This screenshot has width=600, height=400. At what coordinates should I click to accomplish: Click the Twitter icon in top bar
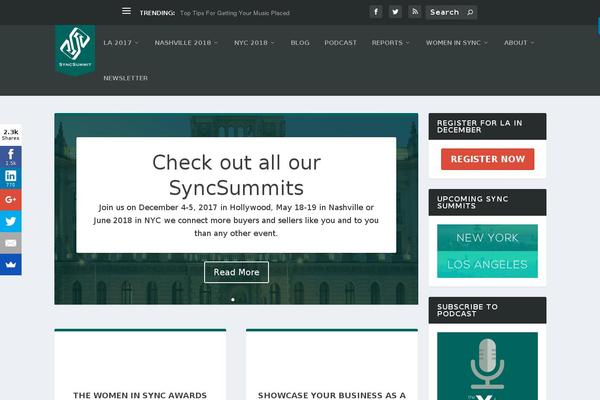tap(395, 12)
